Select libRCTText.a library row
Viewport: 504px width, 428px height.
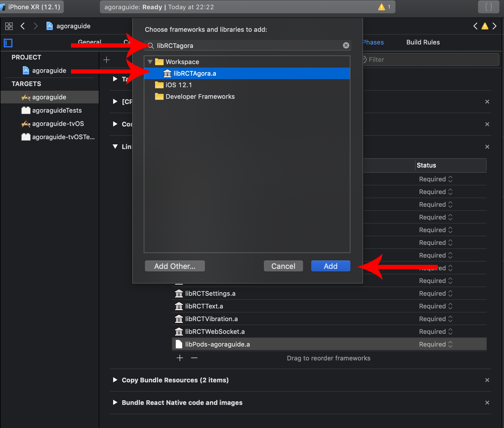329,306
